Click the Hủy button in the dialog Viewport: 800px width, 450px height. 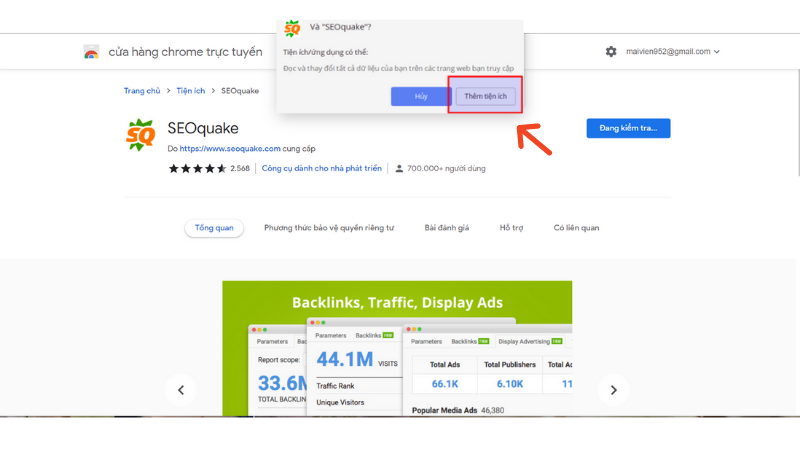click(421, 96)
